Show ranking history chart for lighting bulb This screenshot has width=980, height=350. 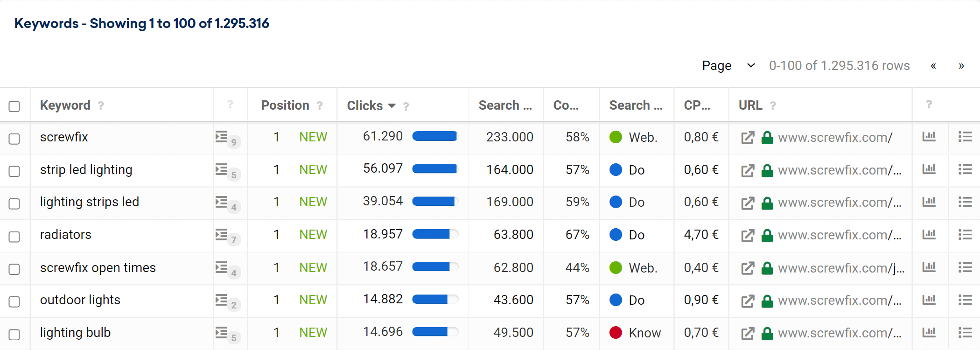tap(929, 332)
